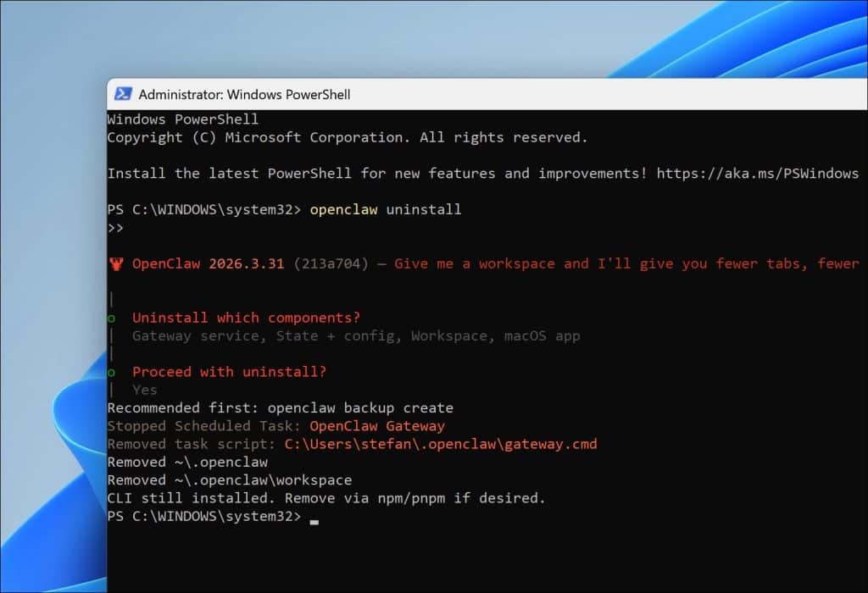
Task: Click the red OpenClaw claw icon
Action: [x=118, y=263]
